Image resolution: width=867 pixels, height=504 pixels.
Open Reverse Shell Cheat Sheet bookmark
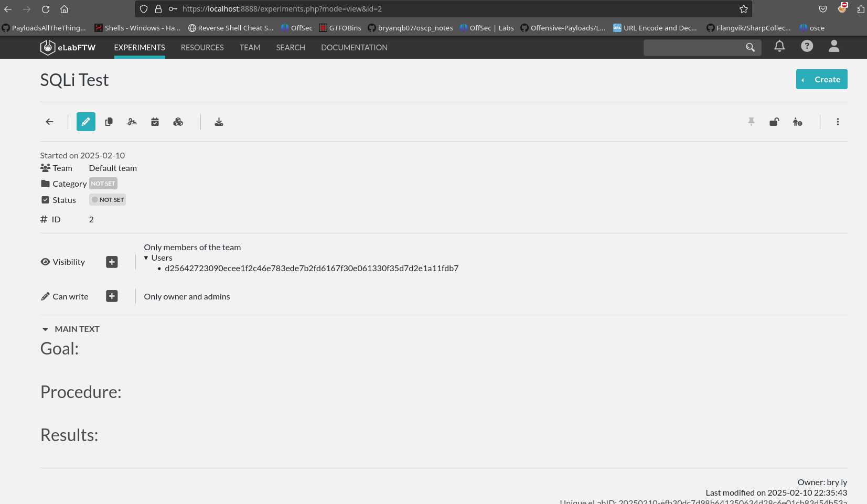pos(231,28)
